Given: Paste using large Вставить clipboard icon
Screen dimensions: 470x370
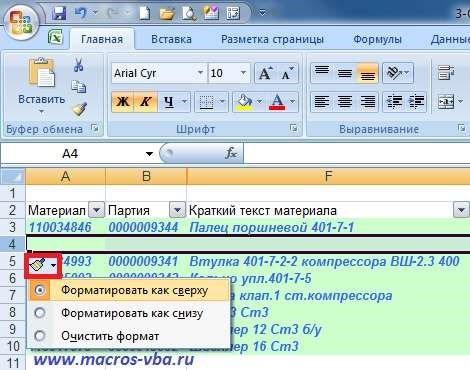Looking at the screenshot, I should point(41,73).
